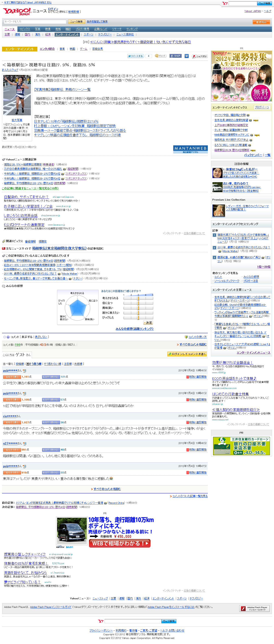Click 私もそう思う on the 1,161点 comment
This screenshot has width=274, height=644.
coord(12,377)
